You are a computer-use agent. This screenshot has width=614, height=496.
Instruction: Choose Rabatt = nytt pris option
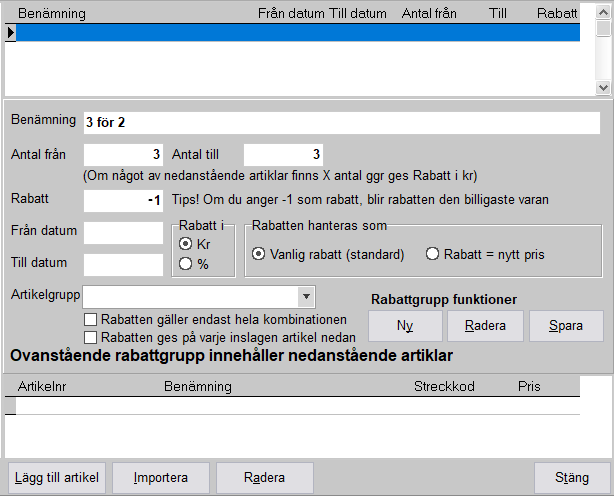pos(433,254)
